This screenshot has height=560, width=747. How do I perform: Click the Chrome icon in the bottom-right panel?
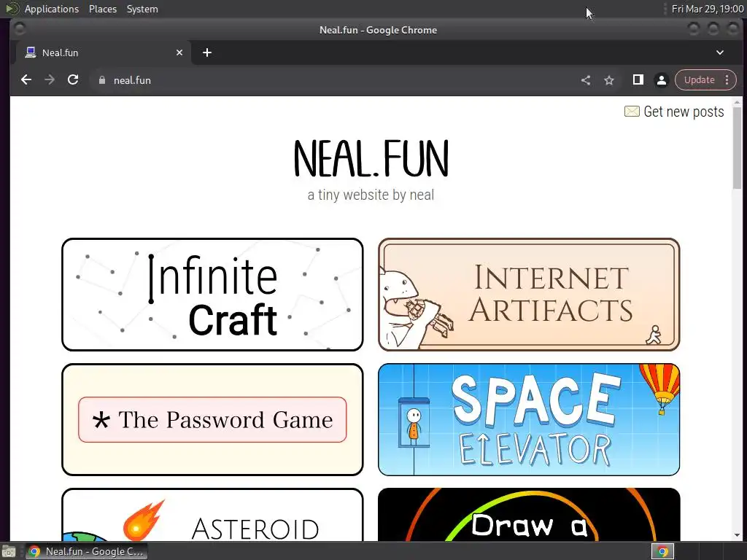[662, 551]
